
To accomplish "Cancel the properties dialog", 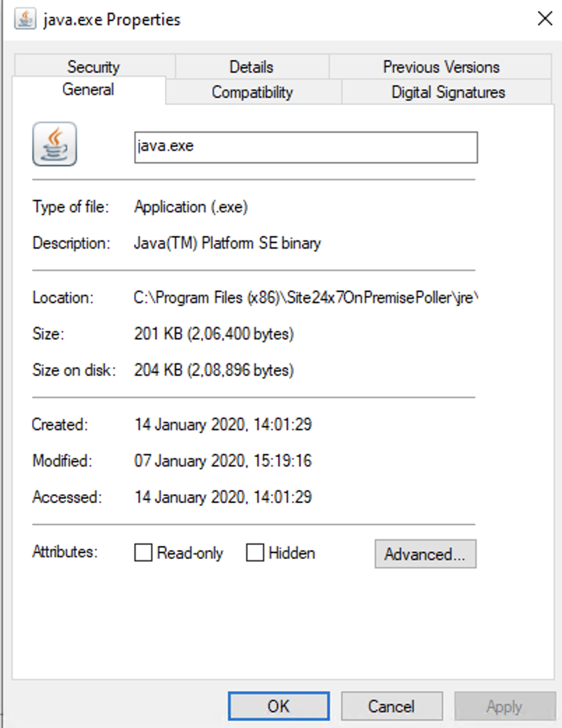I will click(391, 706).
